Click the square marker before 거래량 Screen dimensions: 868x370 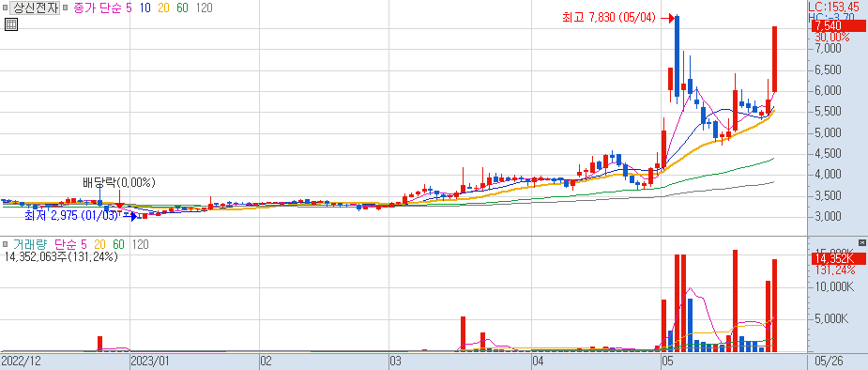[x=5, y=244]
